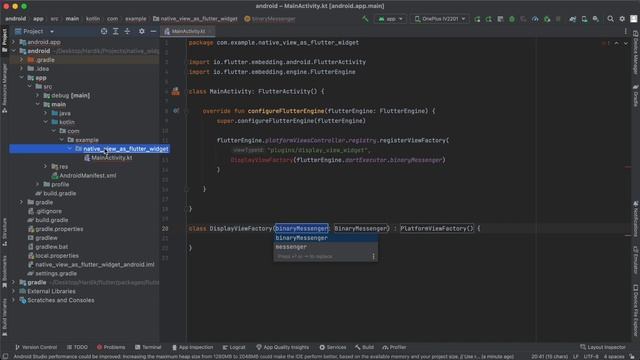Click the kotlin breadcrumb in navigation bar

[93, 19]
